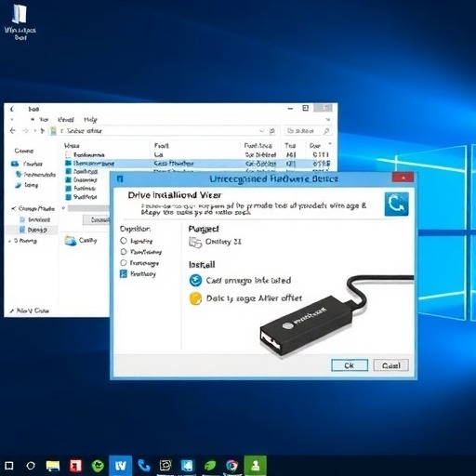Open the Help menu in explorer

(90, 120)
